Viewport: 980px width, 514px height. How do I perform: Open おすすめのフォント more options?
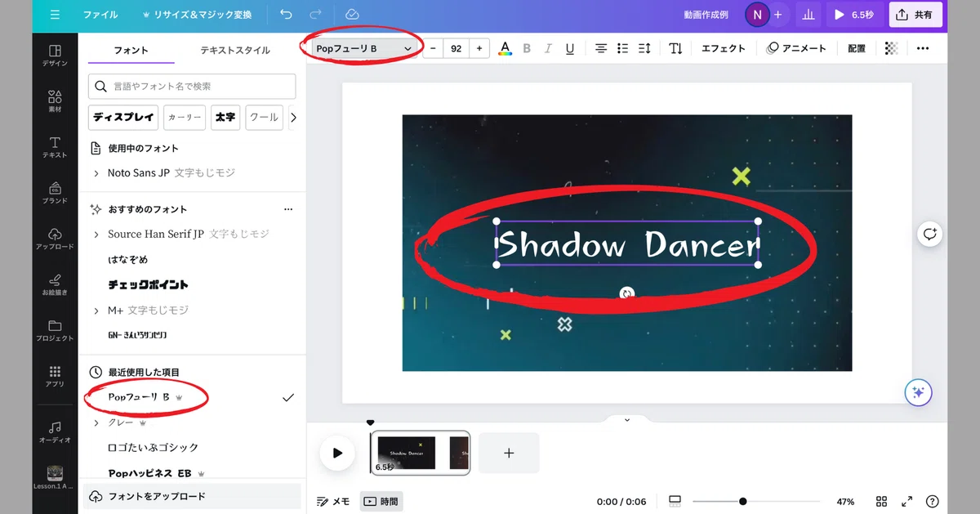[x=287, y=209]
